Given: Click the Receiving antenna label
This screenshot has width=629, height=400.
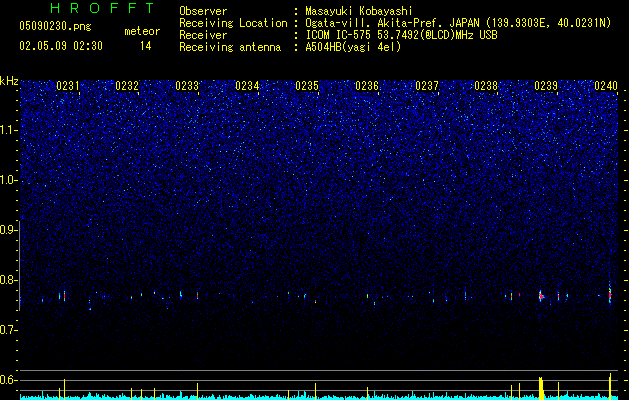Looking at the screenshot, I should [230, 47].
